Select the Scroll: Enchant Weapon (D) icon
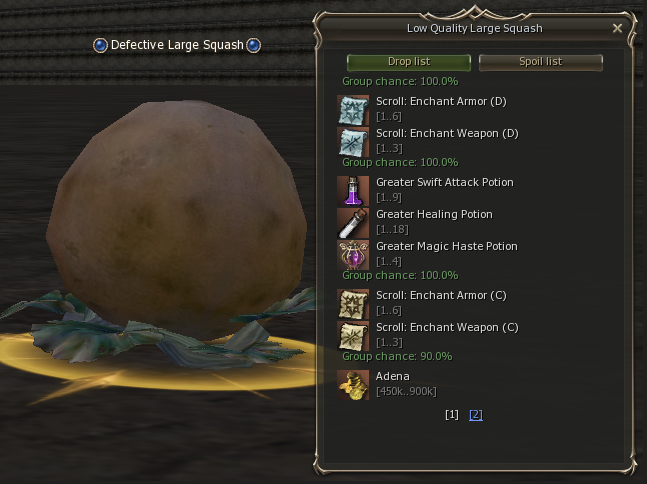This screenshot has width=647, height=484. [x=353, y=142]
